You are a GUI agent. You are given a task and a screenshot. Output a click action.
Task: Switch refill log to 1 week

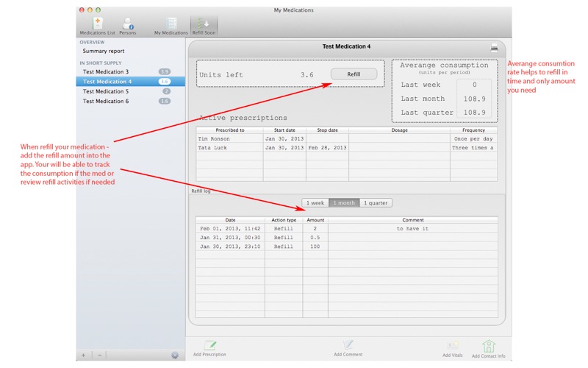pos(315,203)
